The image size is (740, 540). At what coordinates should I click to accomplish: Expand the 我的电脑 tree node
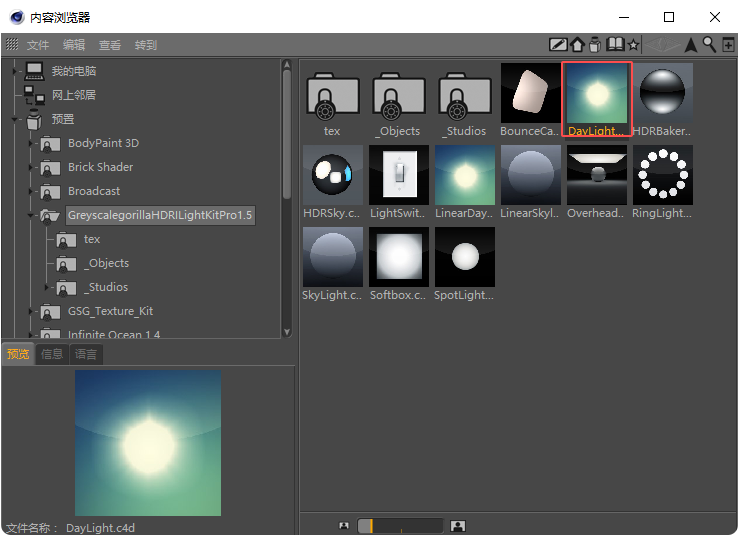point(15,71)
